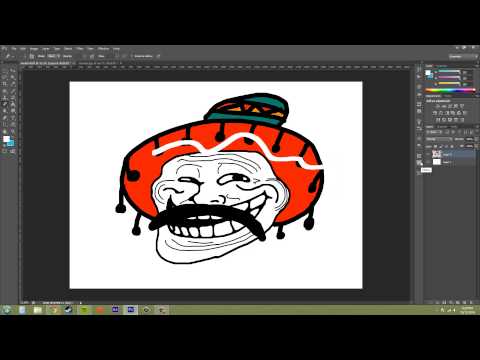Hide the top layer with its eye icon

[x=428, y=154]
